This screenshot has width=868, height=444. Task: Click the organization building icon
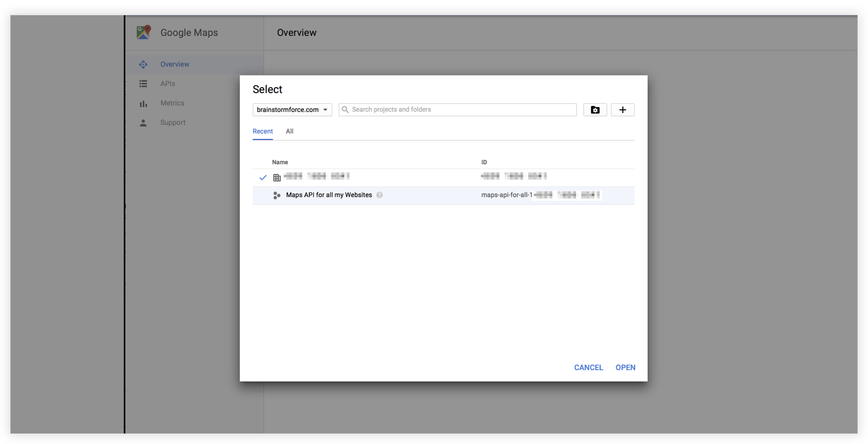tap(277, 178)
